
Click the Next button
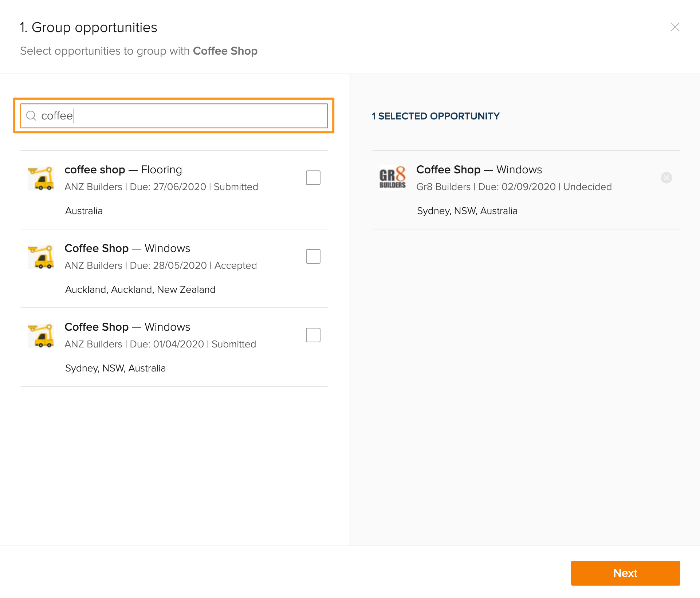(x=625, y=573)
